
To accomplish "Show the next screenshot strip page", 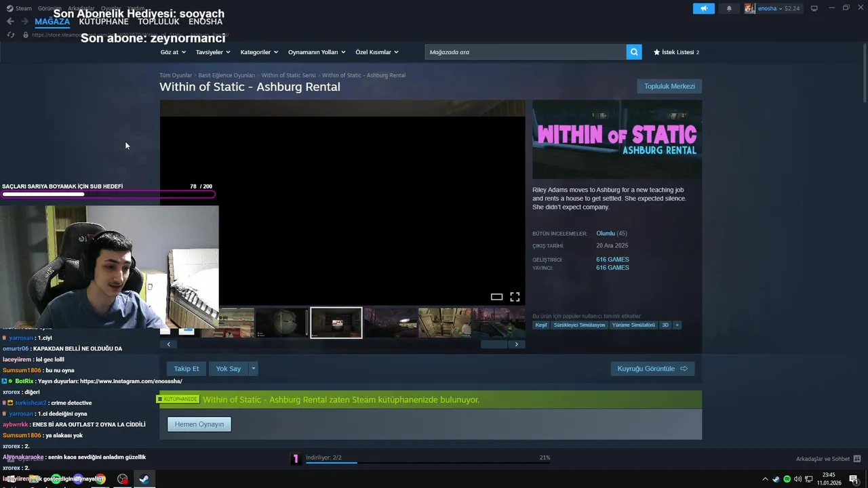I will 517,344.
